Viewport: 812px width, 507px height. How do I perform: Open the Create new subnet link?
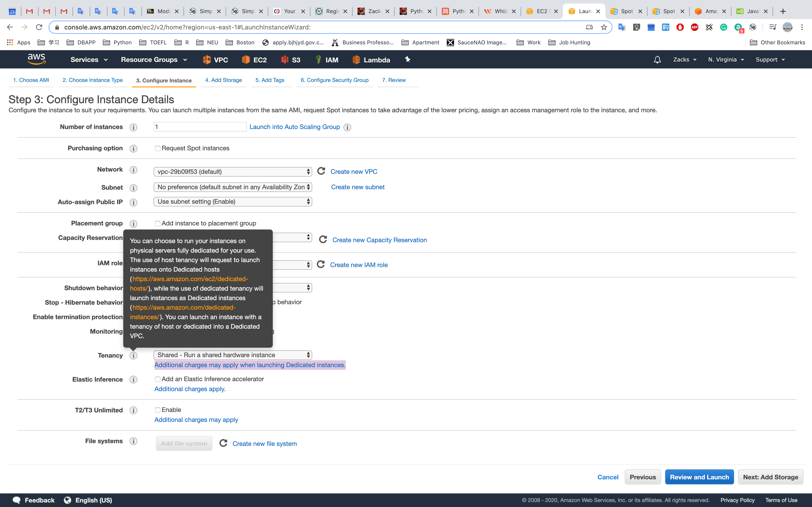[357, 187]
